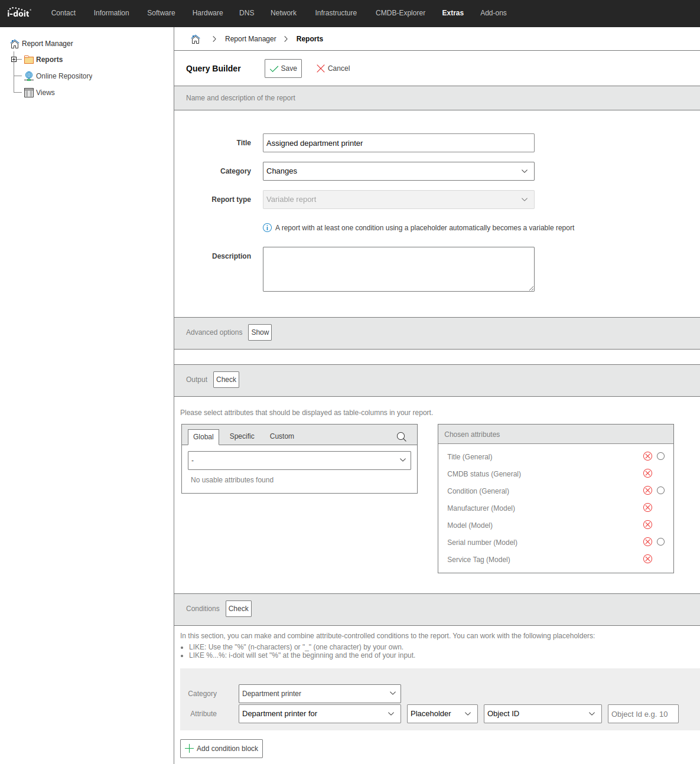The image size is (700, 764).
Task: Expand the Reports tree node
Action: (x=14, y=60)
